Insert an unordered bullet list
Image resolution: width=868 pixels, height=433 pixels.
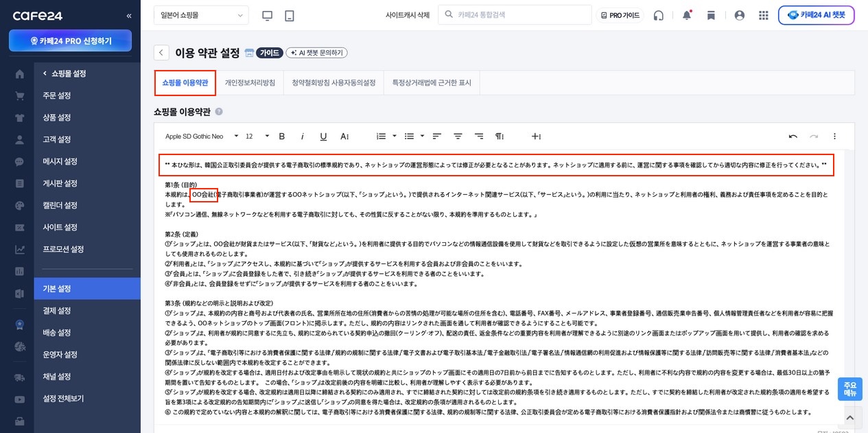[x=409, y=137]
